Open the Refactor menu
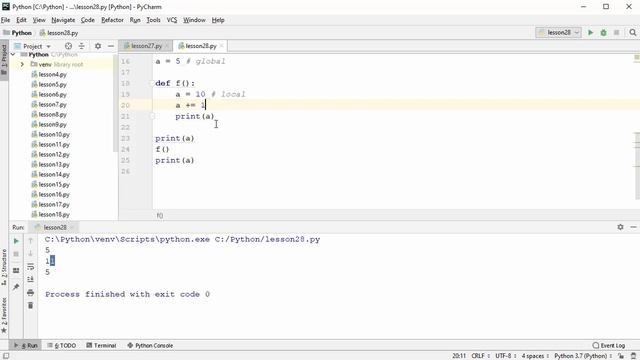 click(x=112, y=20)
